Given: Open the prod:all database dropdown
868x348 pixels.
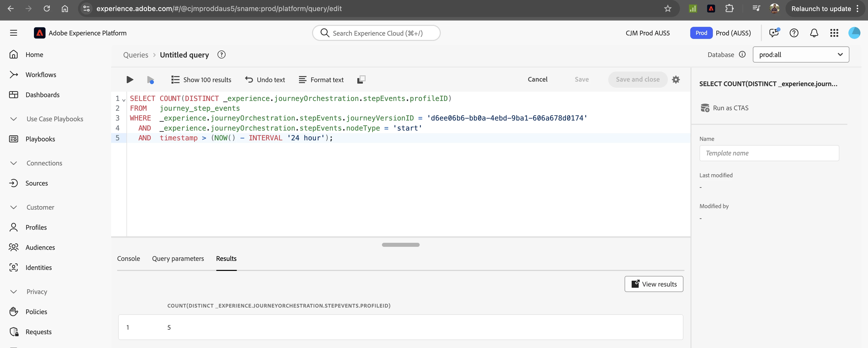Looking at the screenshot, I should (801, 54).
